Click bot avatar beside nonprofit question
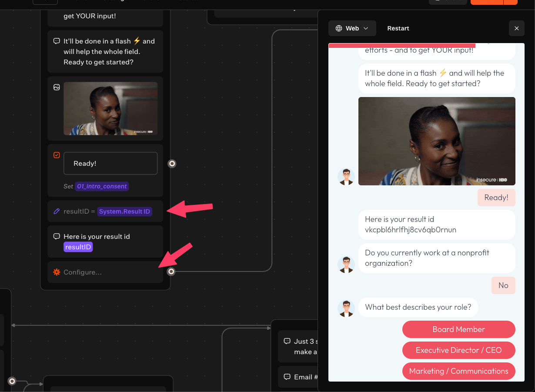 coord(346,265)
